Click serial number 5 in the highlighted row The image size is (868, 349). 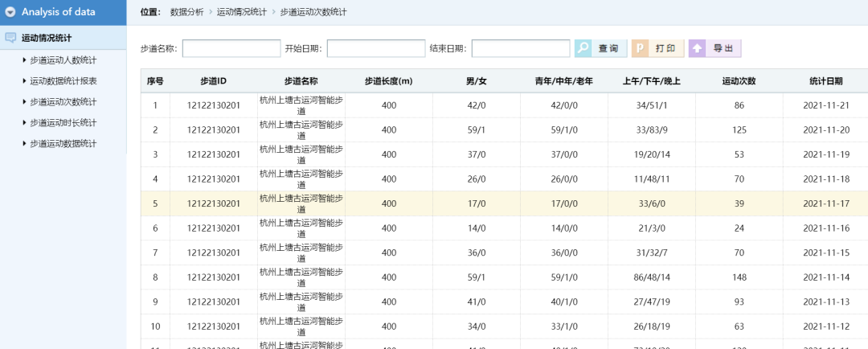point(155,204)
